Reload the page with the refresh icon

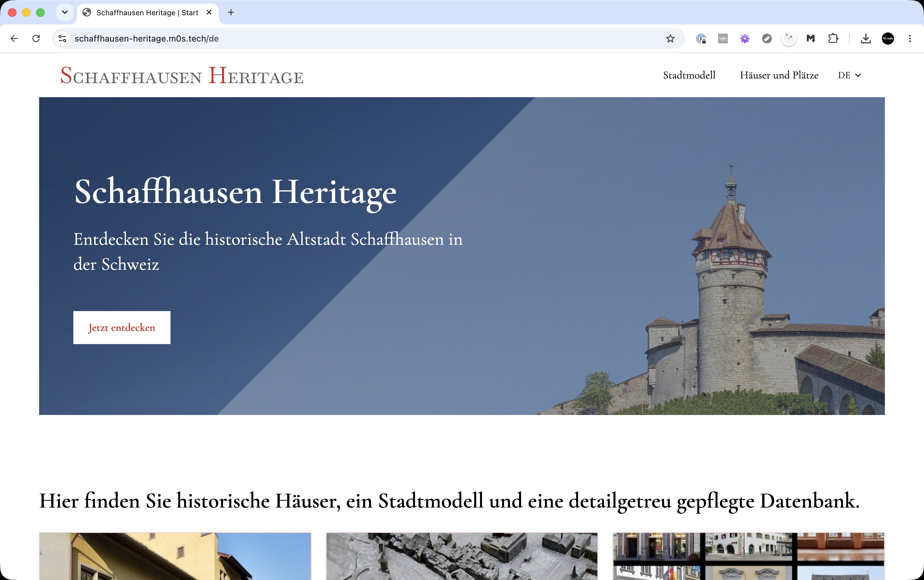(36, 39)
